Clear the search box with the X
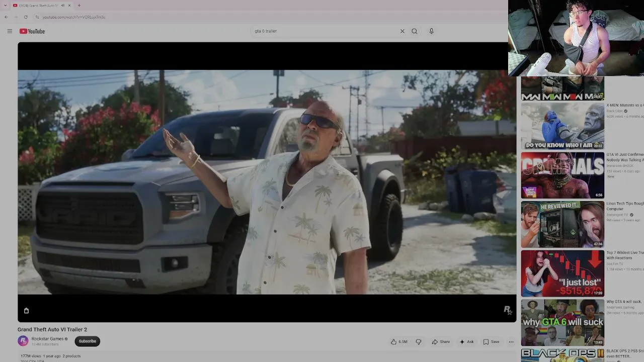Viewport: 644px width, 362px height. (x=403, y=31)
